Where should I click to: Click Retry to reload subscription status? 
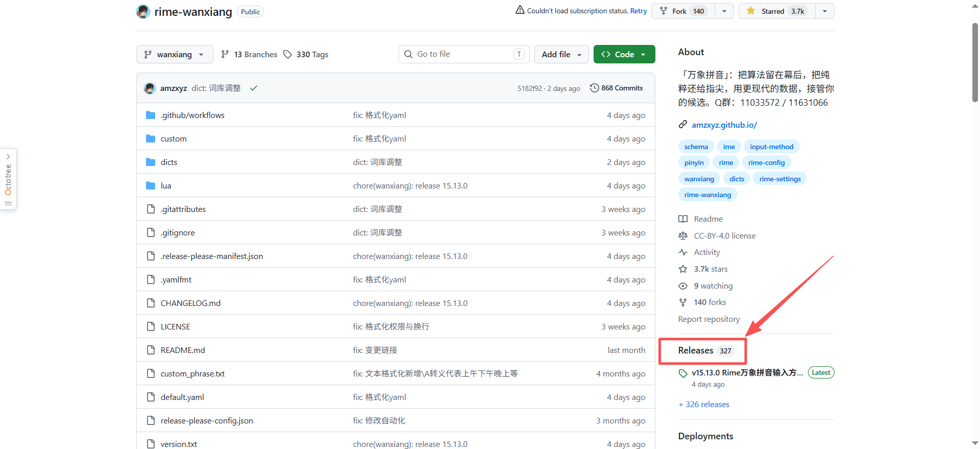639,11
